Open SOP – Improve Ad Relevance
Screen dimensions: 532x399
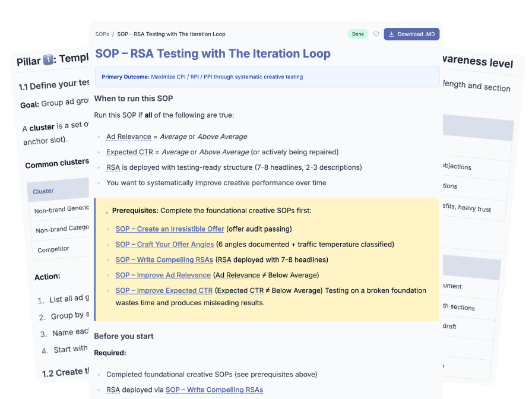tap(163, 275)
